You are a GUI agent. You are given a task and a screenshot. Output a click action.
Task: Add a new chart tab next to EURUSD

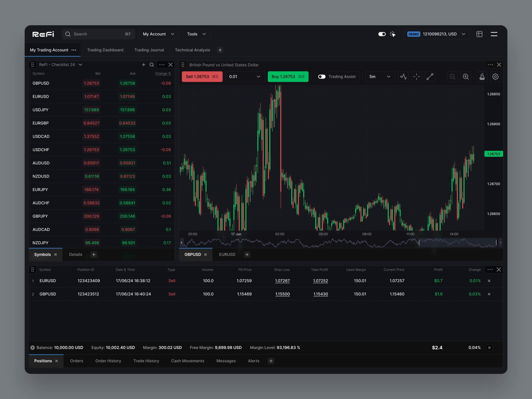tap(247, 255)
